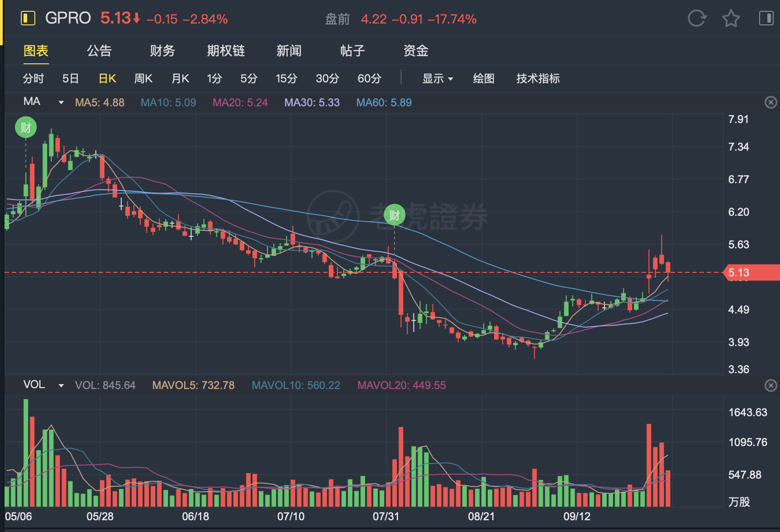Open the 期权链 options chain tab

(x=226, y=51)
